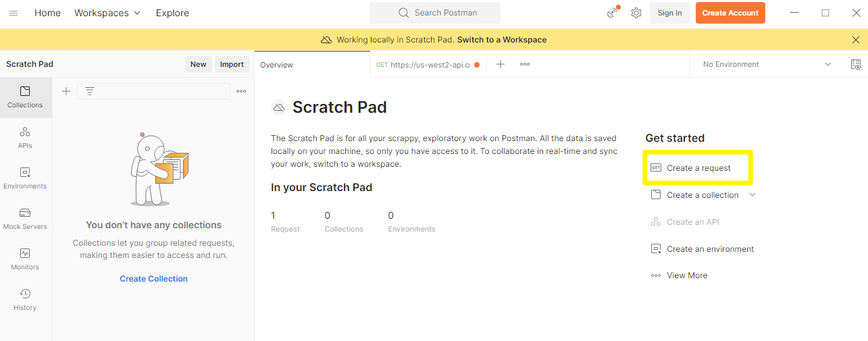Click the Search Postman field
The width and height of the screenshot is (868, 341).
click(x=435, y=13)
